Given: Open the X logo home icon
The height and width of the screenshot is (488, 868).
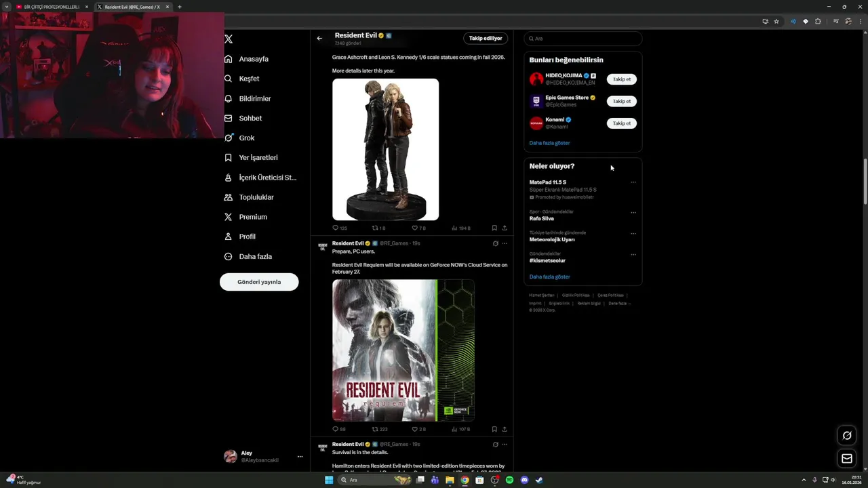Looking at the screenshot, I should [x=229, y=39].
